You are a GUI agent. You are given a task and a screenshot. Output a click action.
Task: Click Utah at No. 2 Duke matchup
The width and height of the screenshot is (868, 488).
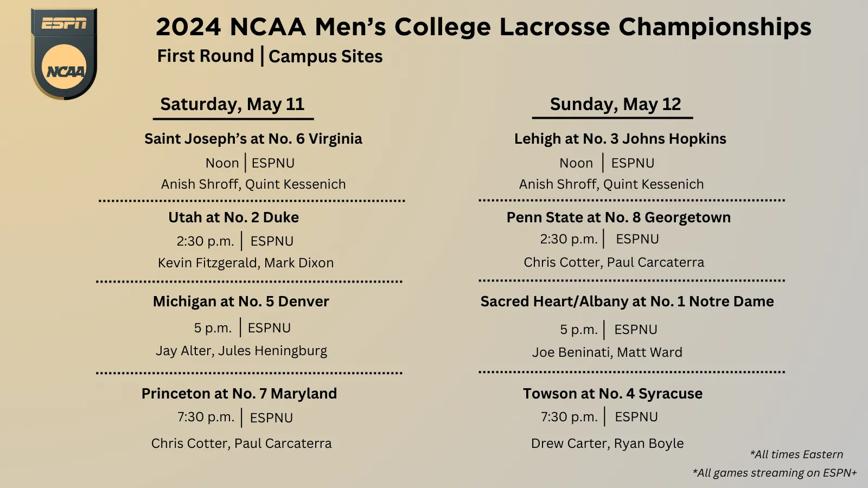(x=233, y=217)
